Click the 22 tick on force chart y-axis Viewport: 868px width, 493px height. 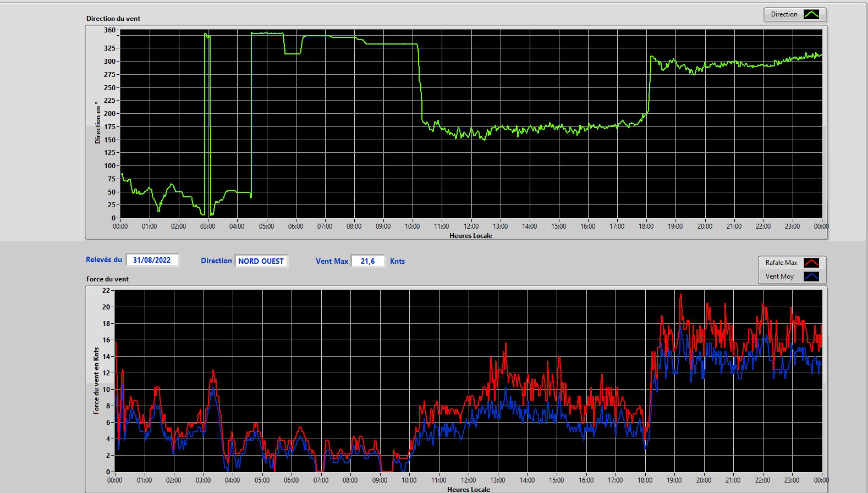click(x=106, y=290)
